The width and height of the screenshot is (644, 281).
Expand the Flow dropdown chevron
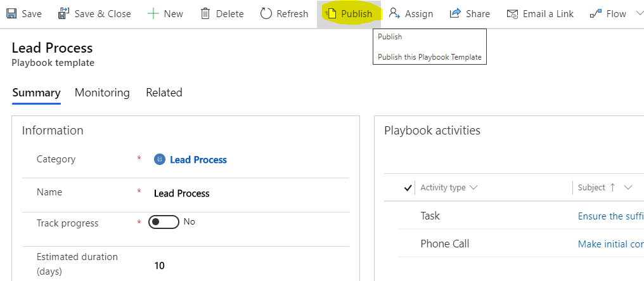(x=638, y=13)
